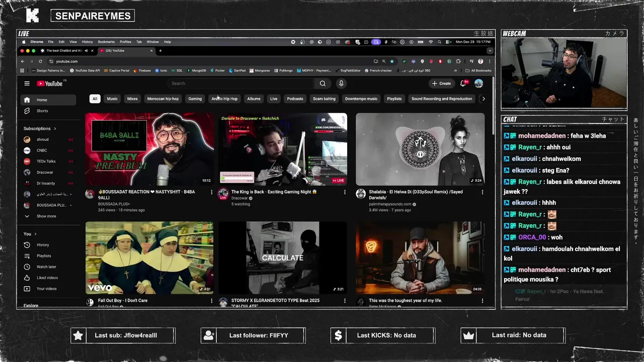Click BOUSSADA PLUS+ channel name under video
Screen dimensions: 644x362
114,204
